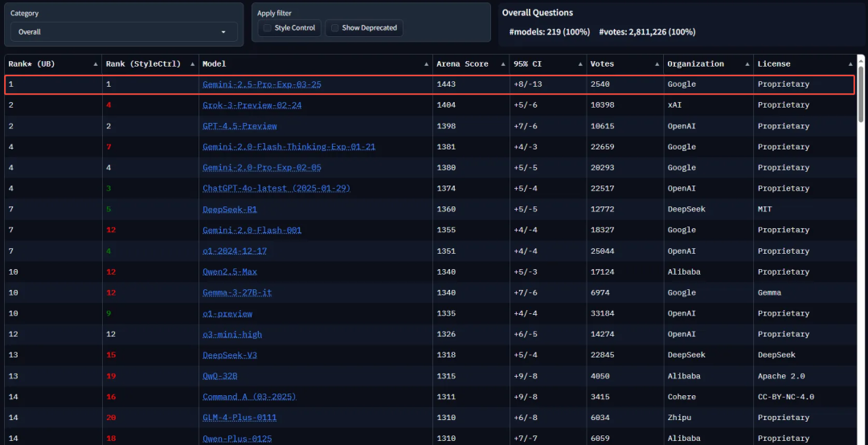Click the Overall Questions heading
This screenshot has height=445, width=868.
(x=538, y=13)
